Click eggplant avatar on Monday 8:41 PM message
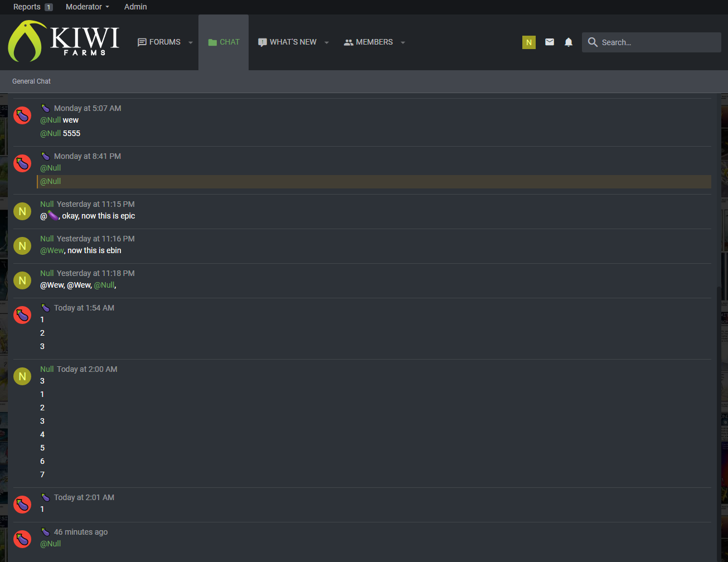Viewport: 728px width, 562px height. pyautogui.click(x=22, y=163)
